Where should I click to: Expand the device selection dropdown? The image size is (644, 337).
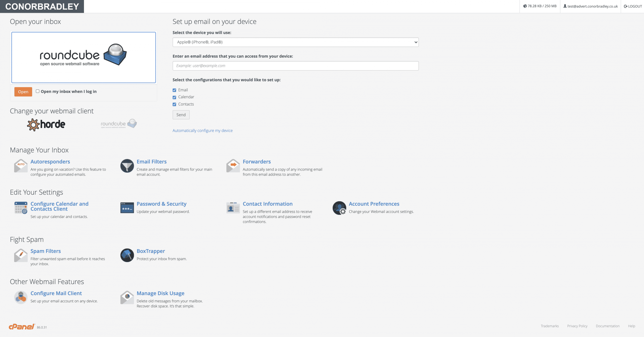click(295, 42)
